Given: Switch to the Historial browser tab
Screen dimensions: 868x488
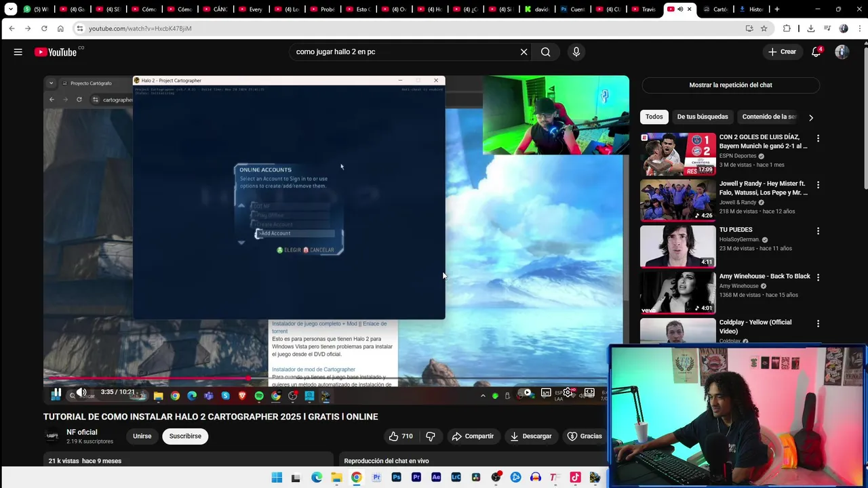Looking at the screenshot, I should tap(751, 9).
